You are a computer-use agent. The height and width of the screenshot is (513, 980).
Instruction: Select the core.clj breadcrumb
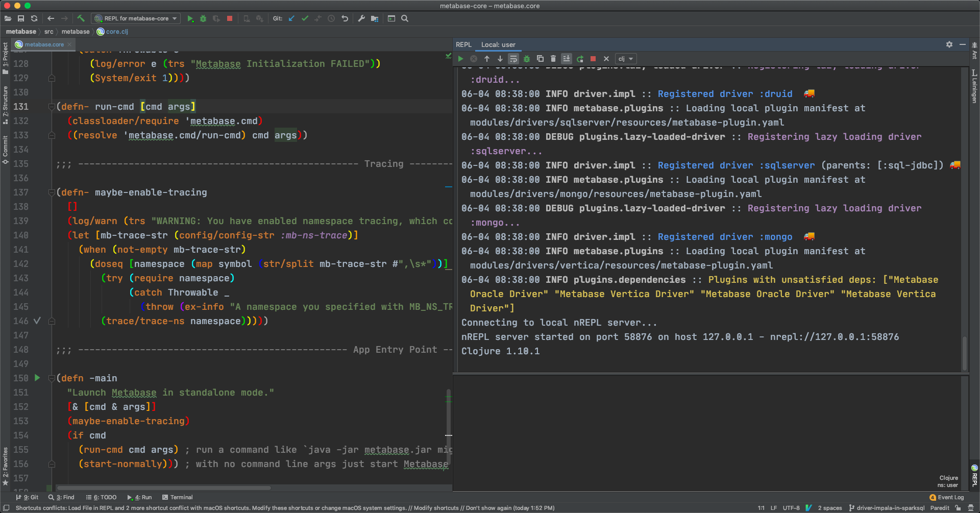pos(113,32)
